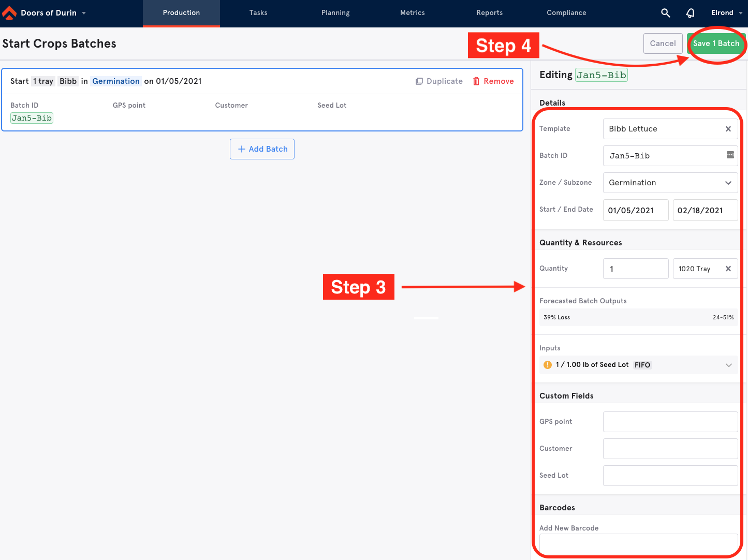Click Save 1 Batch

pos(716,43)
